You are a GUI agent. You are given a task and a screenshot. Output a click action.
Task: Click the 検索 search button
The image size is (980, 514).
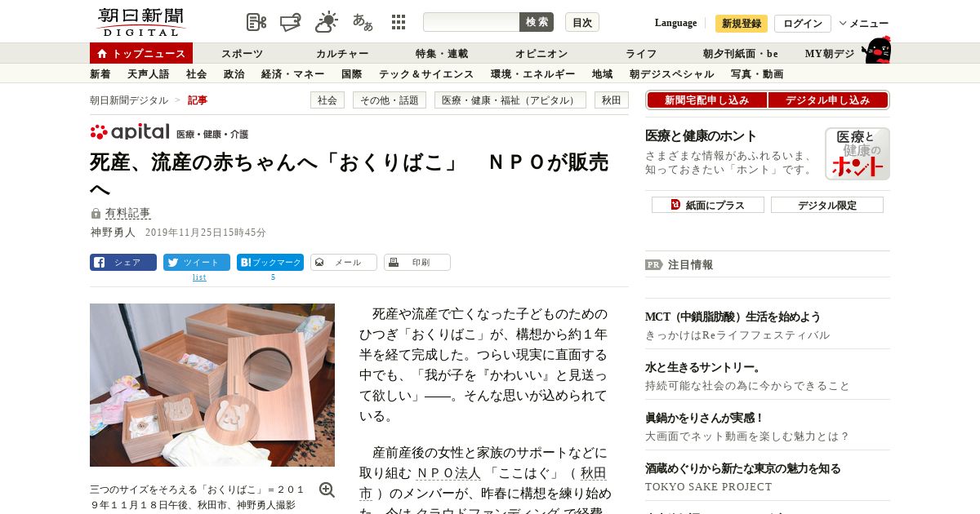(537, 22)
